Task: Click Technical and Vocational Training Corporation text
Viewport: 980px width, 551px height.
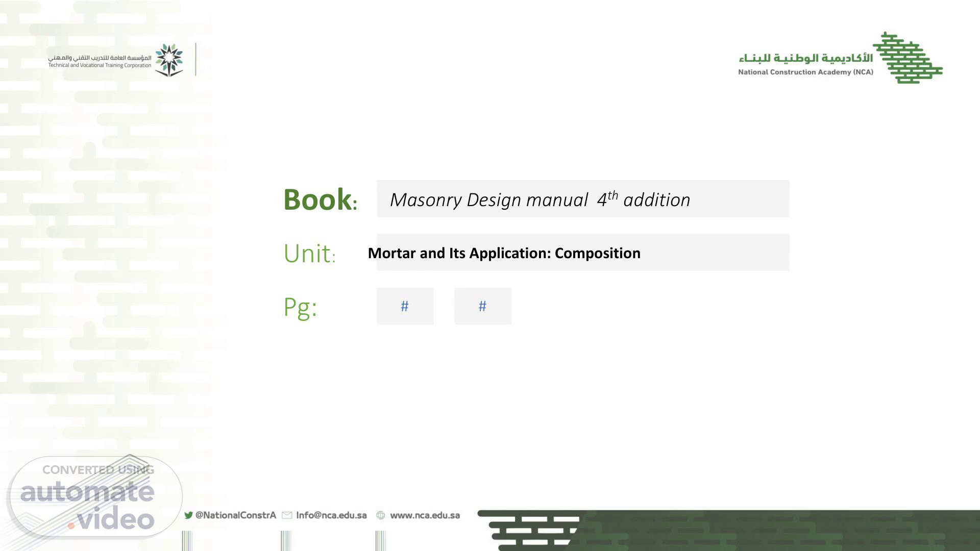Action: click(x=100, y=65)
